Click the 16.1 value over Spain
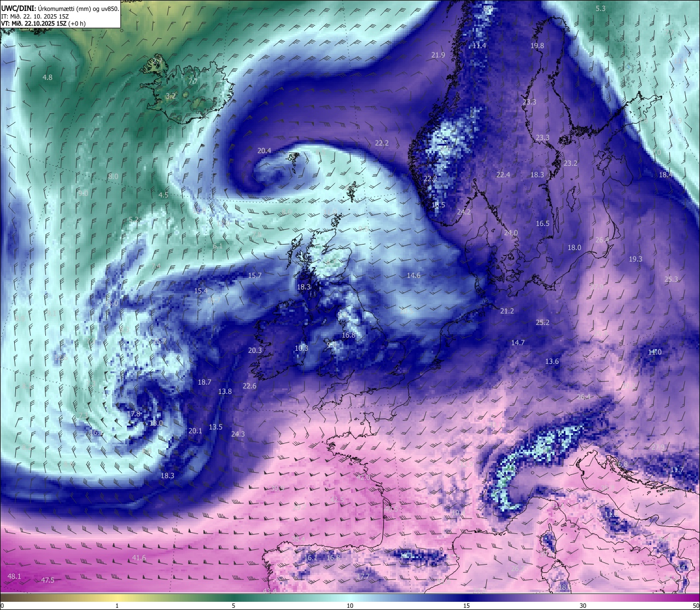Viewport: 700px width, 610px height. 311,558
